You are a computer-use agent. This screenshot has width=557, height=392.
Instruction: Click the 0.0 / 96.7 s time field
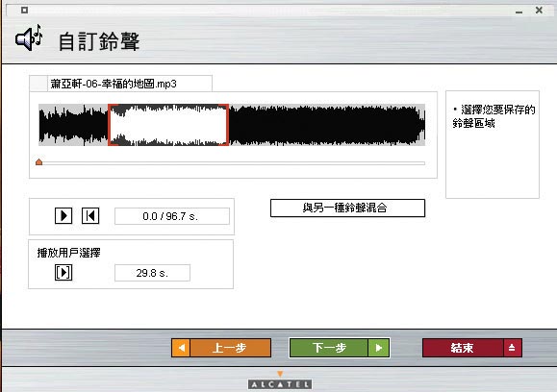coord(172,216)
